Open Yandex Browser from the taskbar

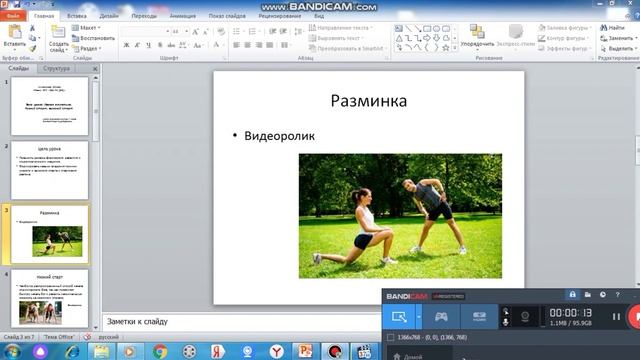(276, 351)
